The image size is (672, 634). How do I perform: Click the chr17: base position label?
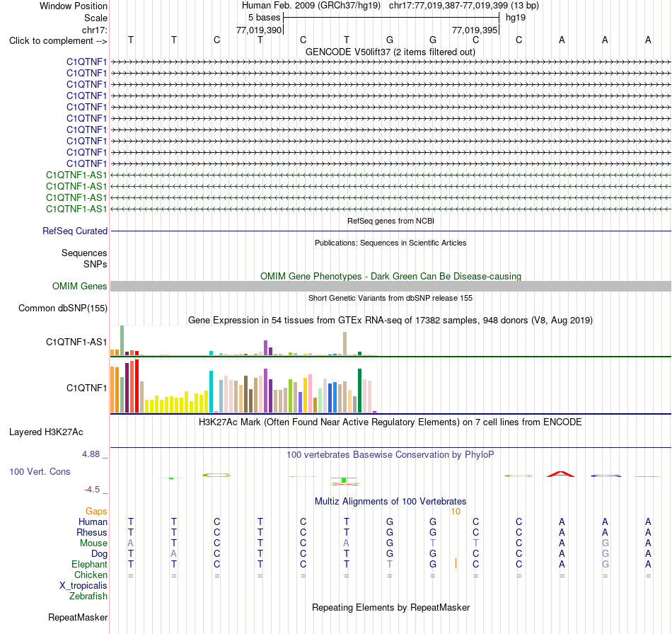click(95, 30)
